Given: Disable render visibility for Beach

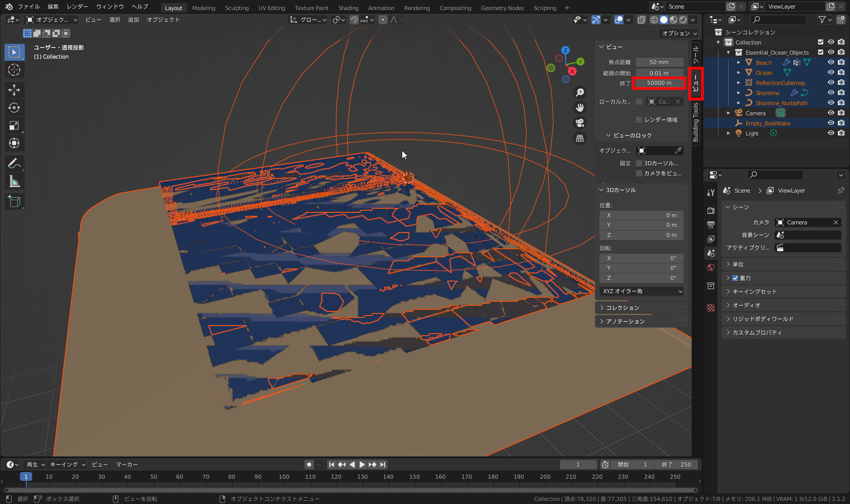Looking at the screenshot, I should (x=841, y=62).
